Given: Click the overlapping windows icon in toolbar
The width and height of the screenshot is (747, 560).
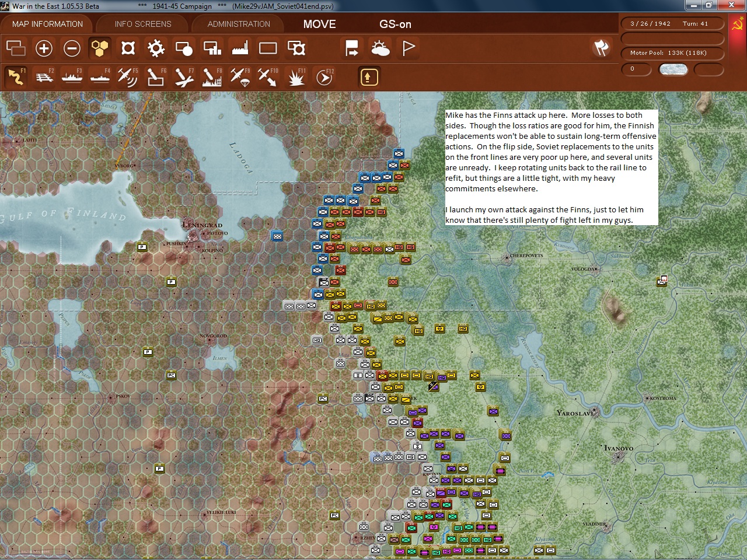Looking at the screenshot, I should (16, 48).
